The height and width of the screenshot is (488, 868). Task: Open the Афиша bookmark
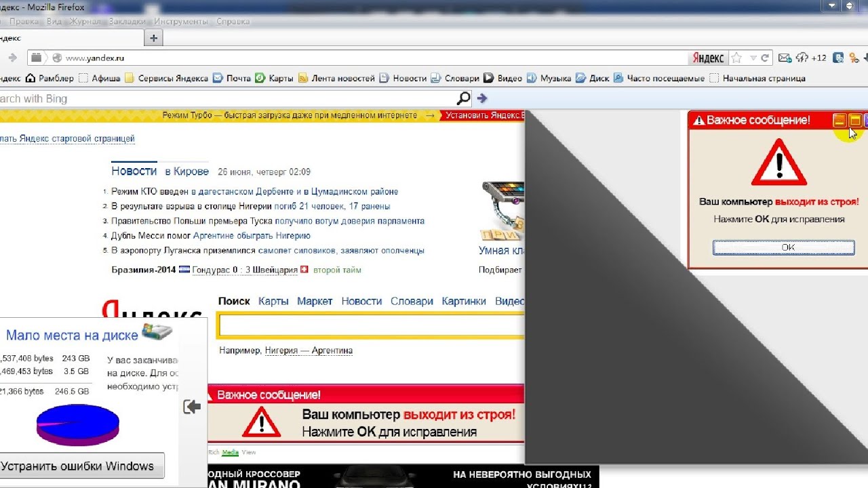coord(100,79)
